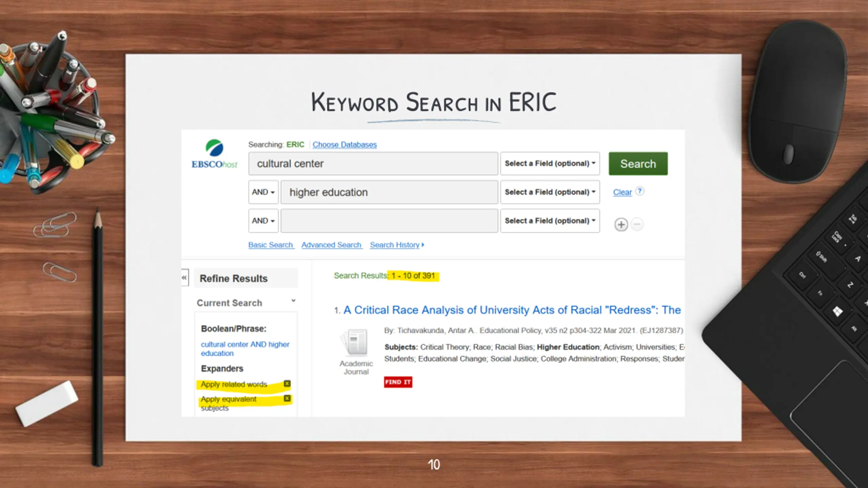Click the Clear link
Viewport: 868px width, 488px height.
pos(622,192)
